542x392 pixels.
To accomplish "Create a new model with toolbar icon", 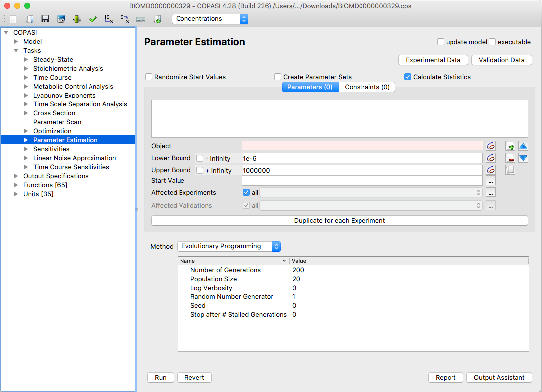I will pyautogui.click(x=13, y=19).
